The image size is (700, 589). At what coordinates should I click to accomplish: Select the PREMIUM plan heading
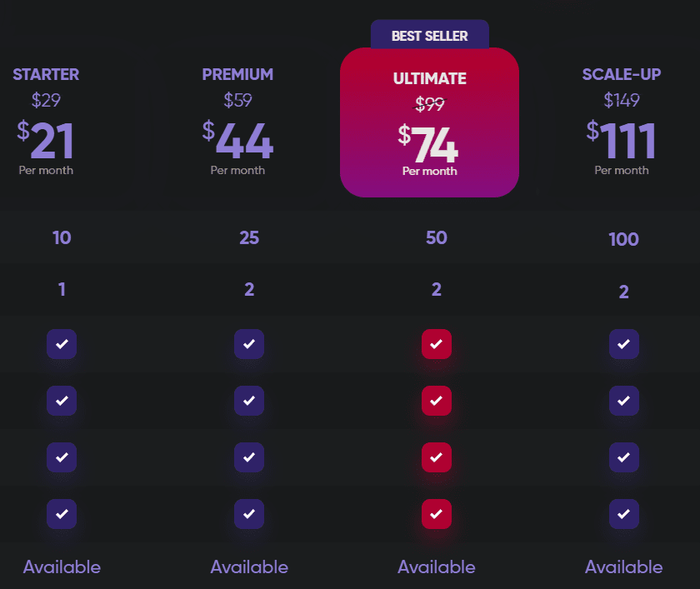[237, 74]
